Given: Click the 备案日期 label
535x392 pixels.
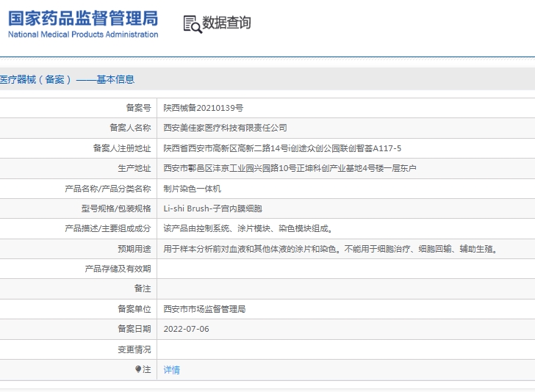Looking at the screenshot, I should pyautogui.click(x=134, y=329).
